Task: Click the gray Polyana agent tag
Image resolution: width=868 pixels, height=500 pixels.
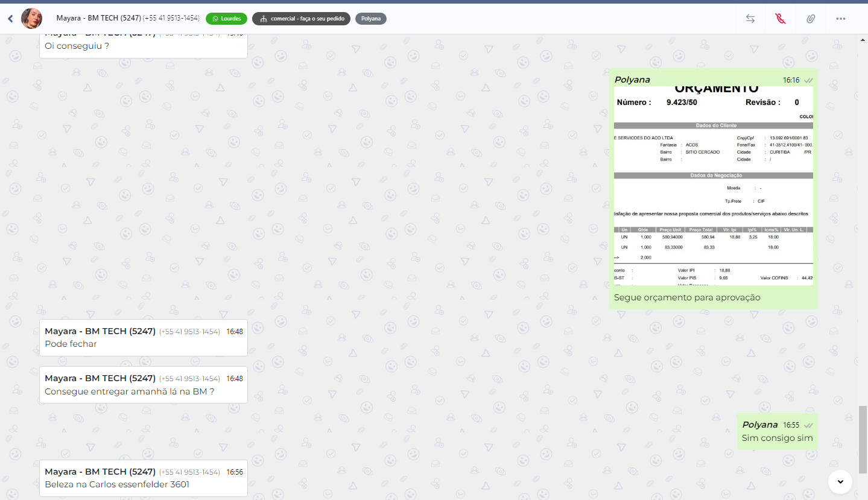Action: [370, 19]
